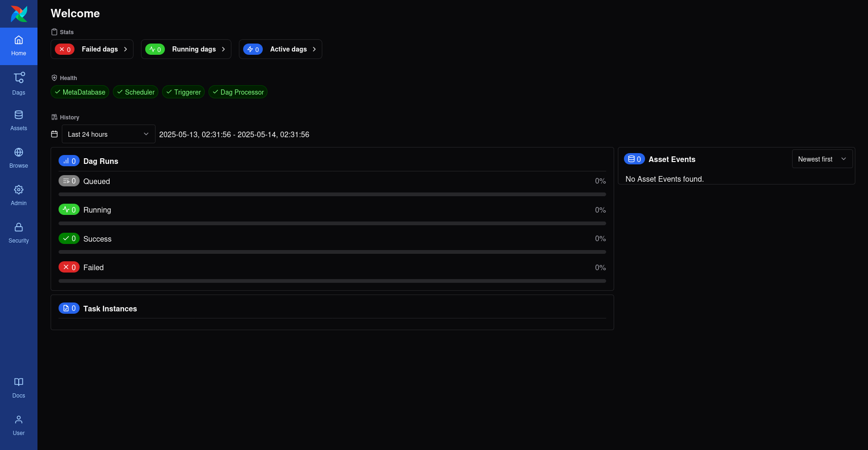Click the MetaDatabase health status label

coord(84,92)
